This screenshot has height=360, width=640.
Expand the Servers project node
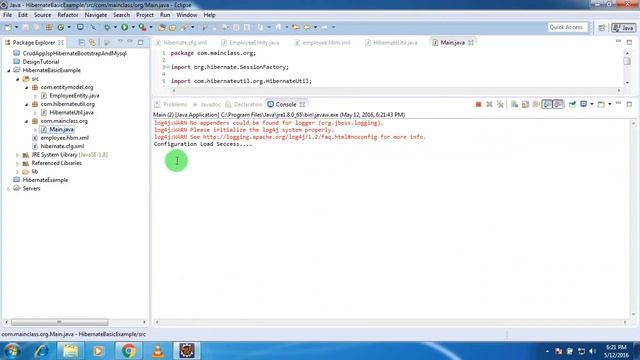(x=9, y=189)
